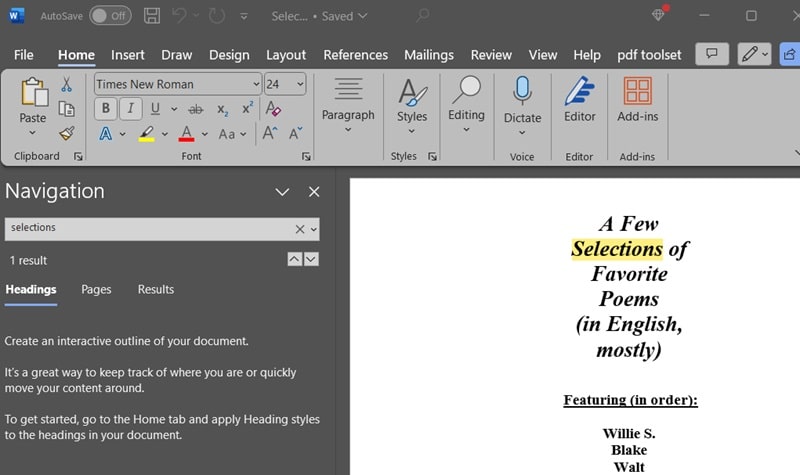Switch to the Results tab in Navigation
This screenshot has height=475, width=800.
tap(156, 289)
